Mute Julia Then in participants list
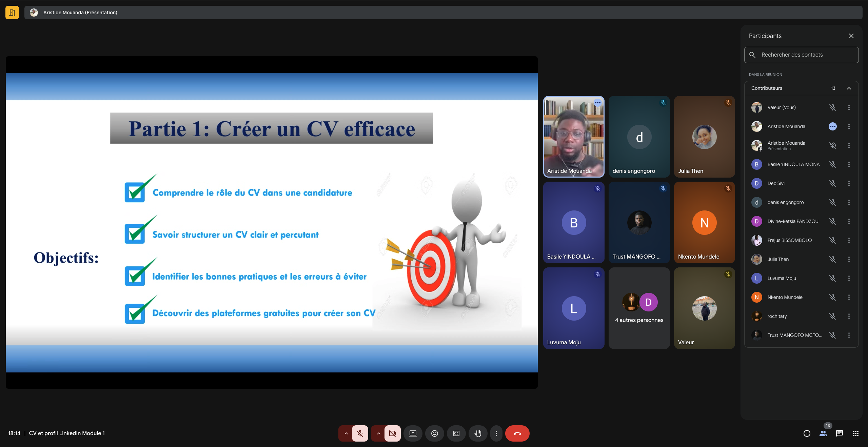This screenshot has width=868, height=447. [x=832, y=259]
